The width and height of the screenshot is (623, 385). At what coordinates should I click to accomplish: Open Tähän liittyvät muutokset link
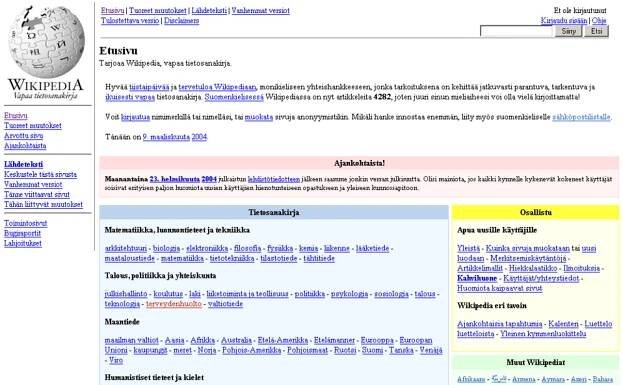tap(43, 204)
